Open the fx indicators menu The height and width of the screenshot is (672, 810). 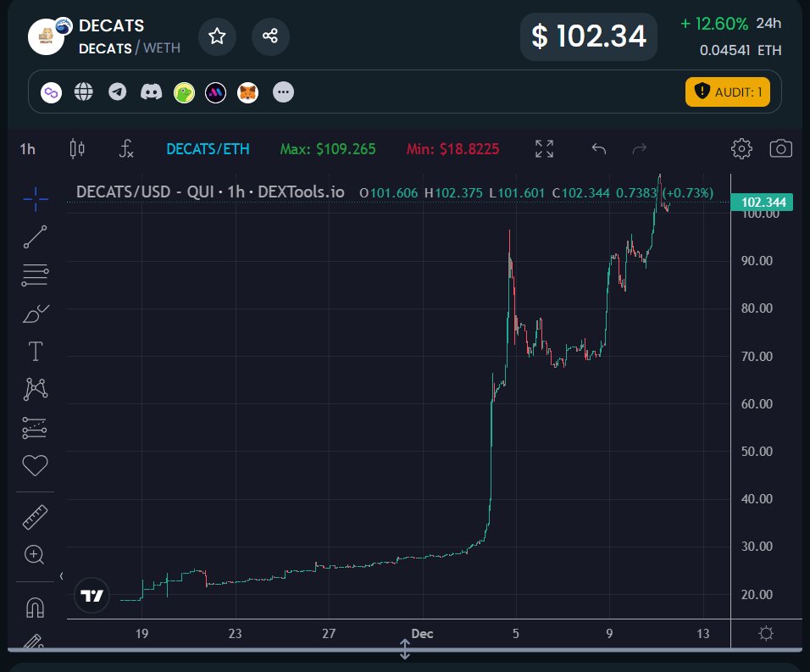click(126, 149)
